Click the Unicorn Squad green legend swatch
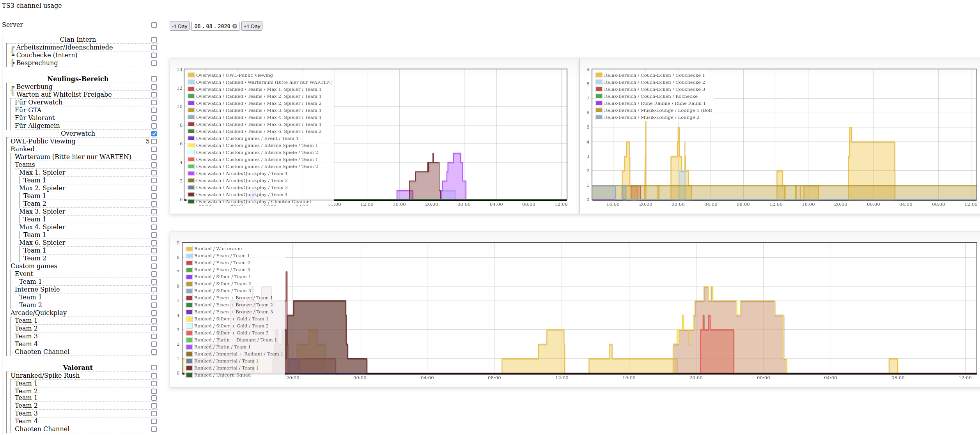The width and height of the screenshot is (980, 435). 189,375
